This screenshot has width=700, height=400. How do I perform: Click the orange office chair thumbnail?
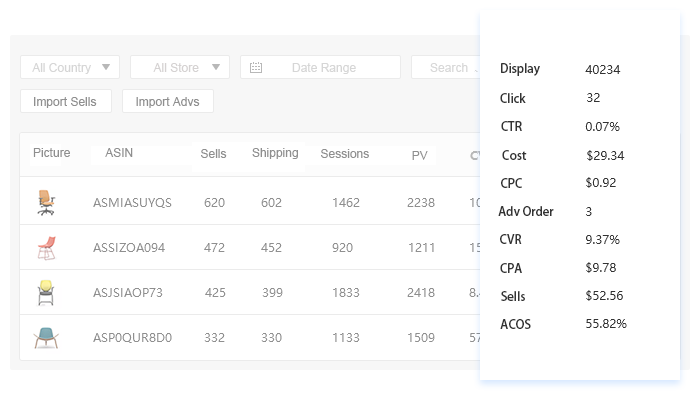(45, 203)
